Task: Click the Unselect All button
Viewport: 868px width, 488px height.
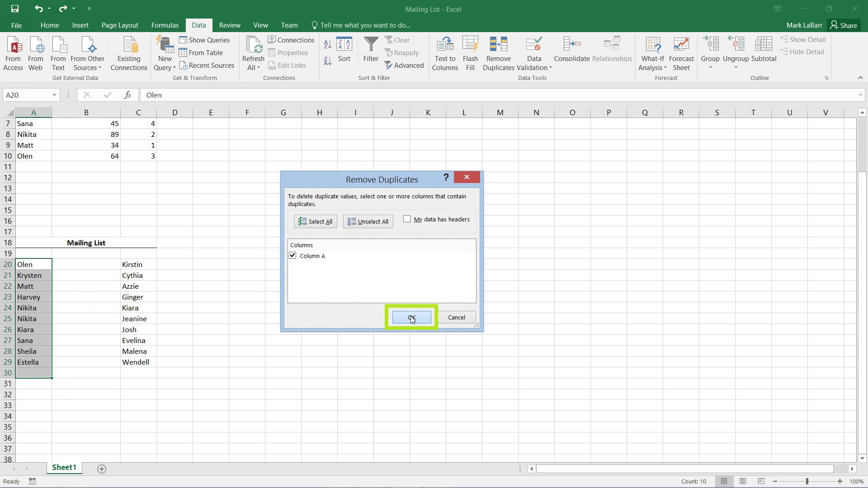Action: (368, 221)
